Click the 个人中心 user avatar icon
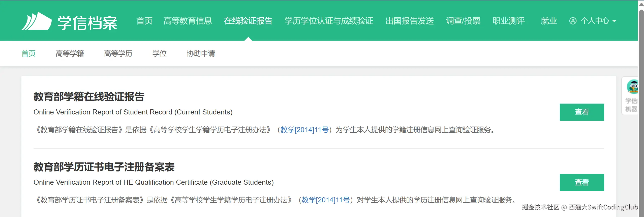 pos(573,21)
